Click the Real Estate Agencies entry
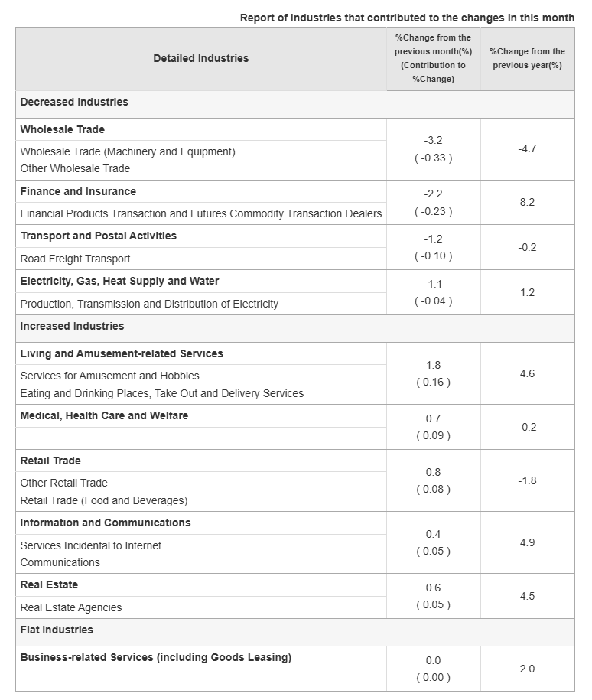Image resolution: width=592 pixels, height=700 pixels. pyautogui.click(x=71, y=607)
